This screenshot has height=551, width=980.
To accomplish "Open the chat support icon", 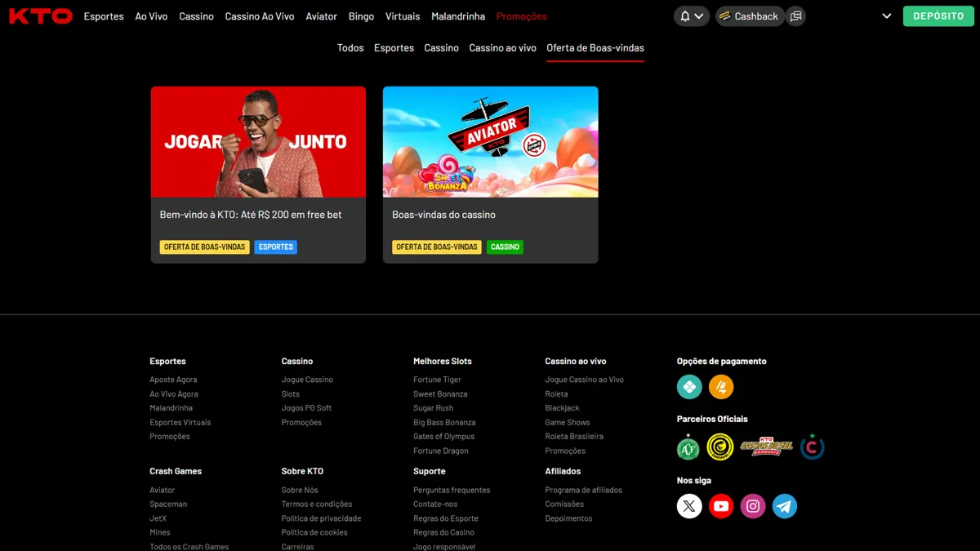I will pos(796,16).
